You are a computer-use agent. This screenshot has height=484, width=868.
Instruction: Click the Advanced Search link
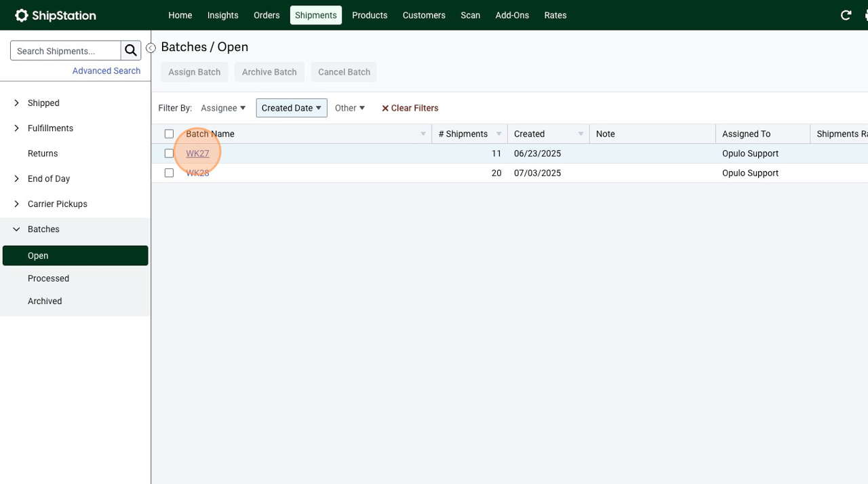point(106,71)
